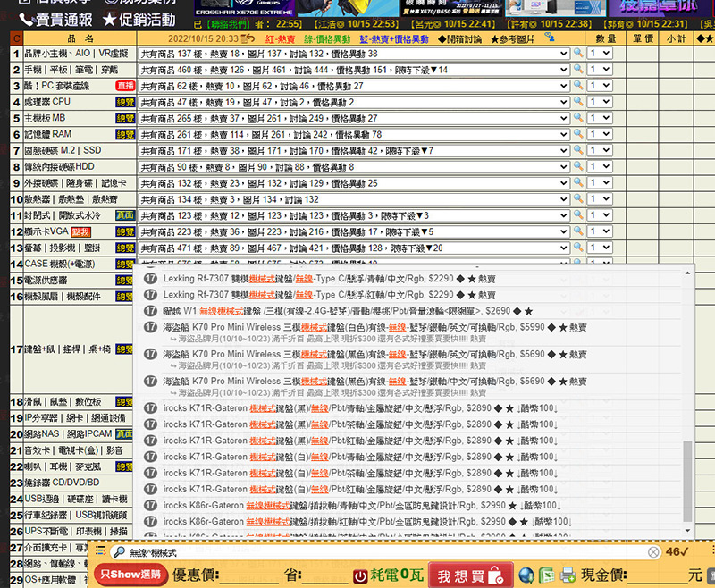Click the 聯絡我們 link

pos(228,24)
